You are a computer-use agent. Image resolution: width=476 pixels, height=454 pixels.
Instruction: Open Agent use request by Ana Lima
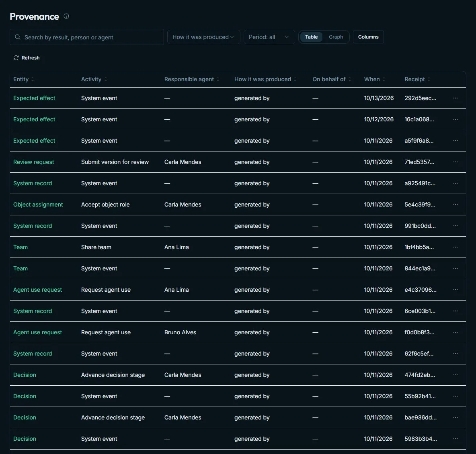tap(37, 290)
